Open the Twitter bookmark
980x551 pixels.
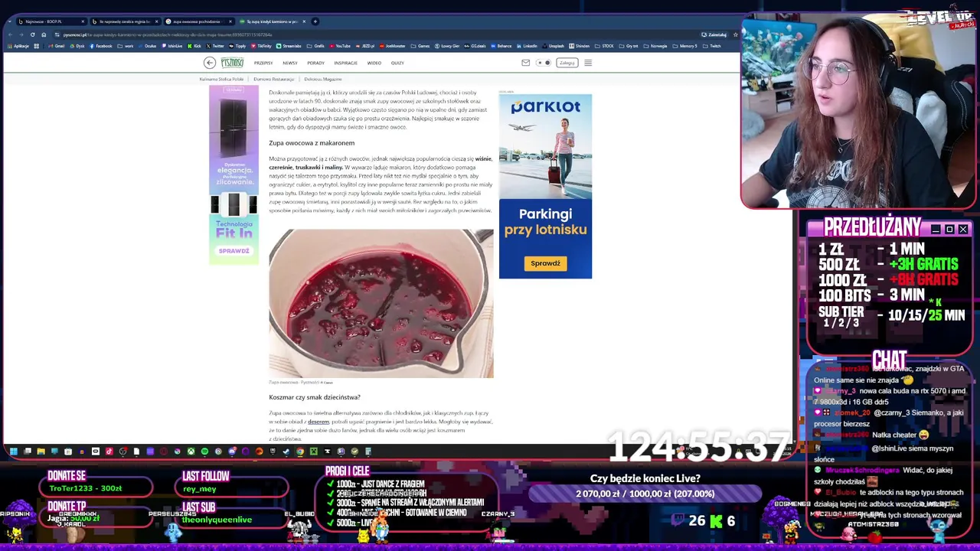tap(214, 46)
